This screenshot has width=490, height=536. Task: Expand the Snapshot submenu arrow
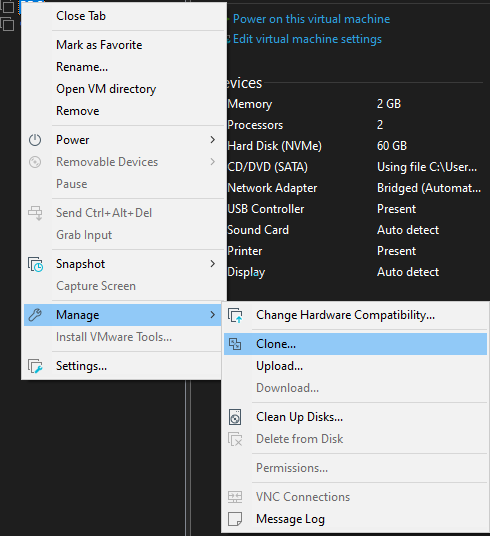point(213,264)
